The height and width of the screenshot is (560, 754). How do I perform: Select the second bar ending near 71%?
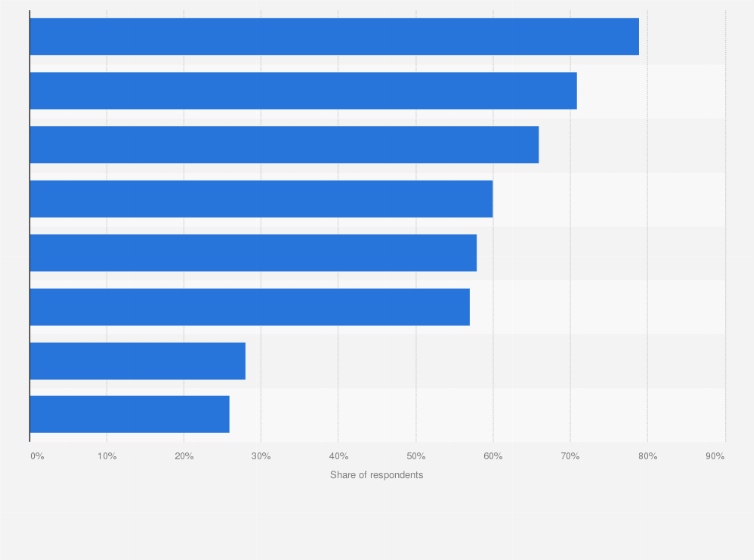pyautogui.click(x=303, y=91)
